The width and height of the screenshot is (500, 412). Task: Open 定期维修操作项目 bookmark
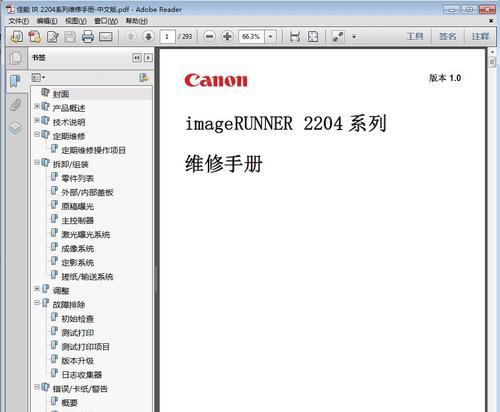[93, 150]
